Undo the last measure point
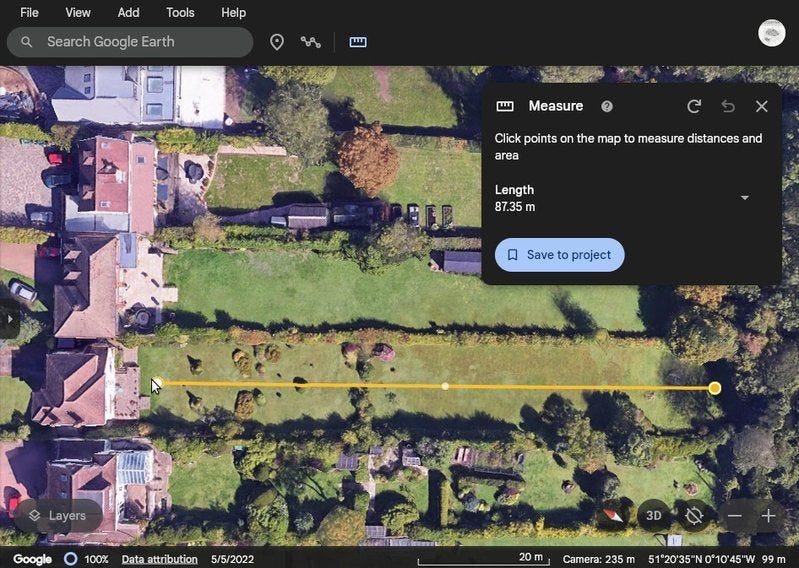This screenshot has height=568, width=799. tap(728, 106)
